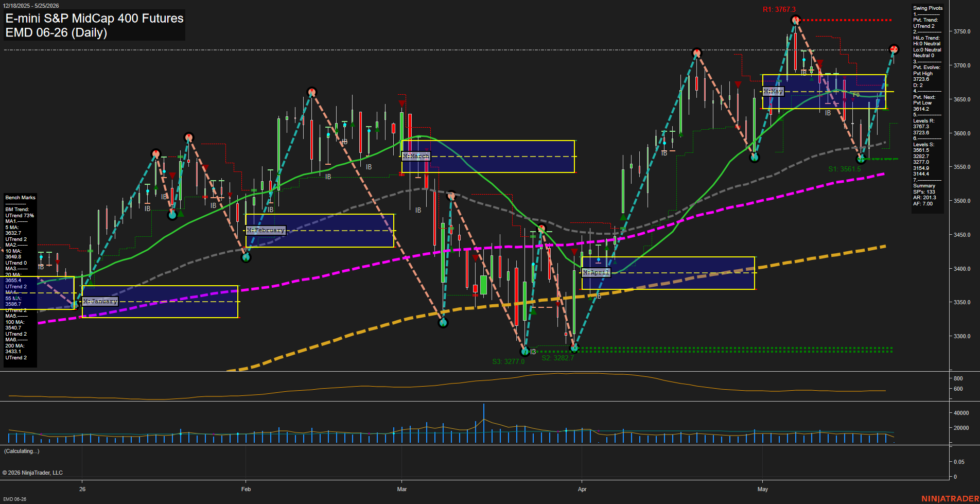980x504 pixels.
Task: Click the 12/18/2025 - 5/25/2026 date range
Action: (x=31, y=6)
